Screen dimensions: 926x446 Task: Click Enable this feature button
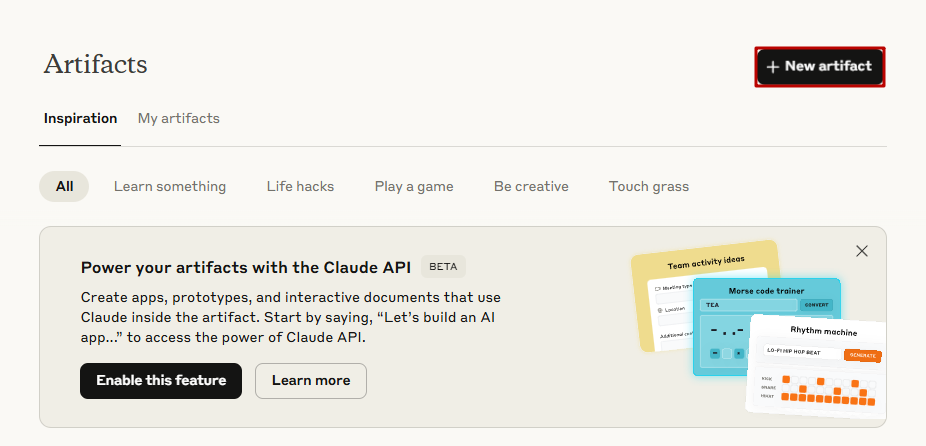tap(161, 380)
